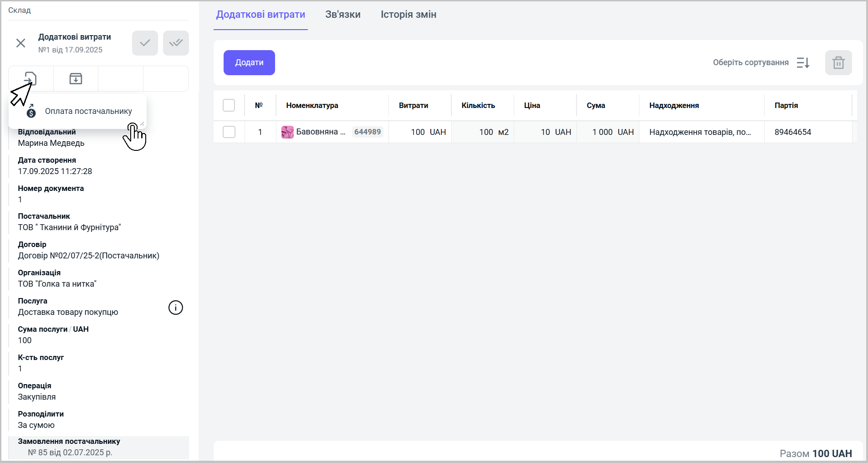
Task: Close the document with the X icon
Action: 20,43
